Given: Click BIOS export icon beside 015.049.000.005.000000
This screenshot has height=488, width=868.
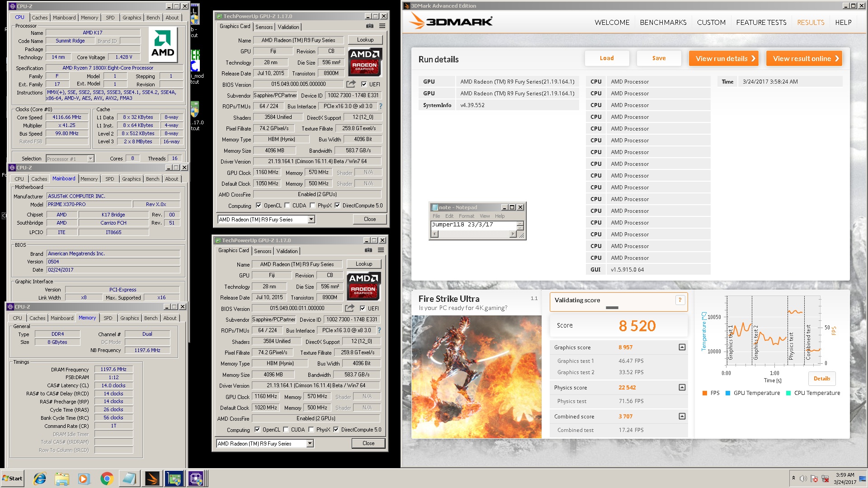Looking at the screenshot, I should point(351,84).
